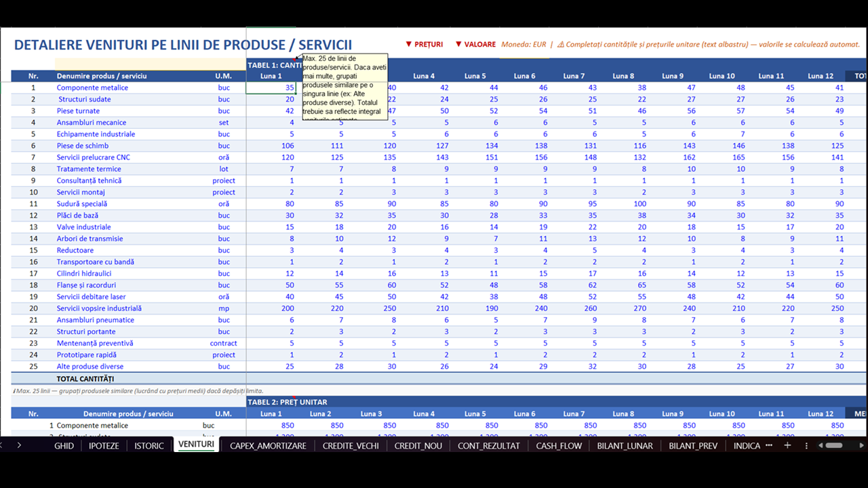Switch to the IPOTEZE sheet tab
The height and width of the screenshot is (488, 868).
[104, 446]
